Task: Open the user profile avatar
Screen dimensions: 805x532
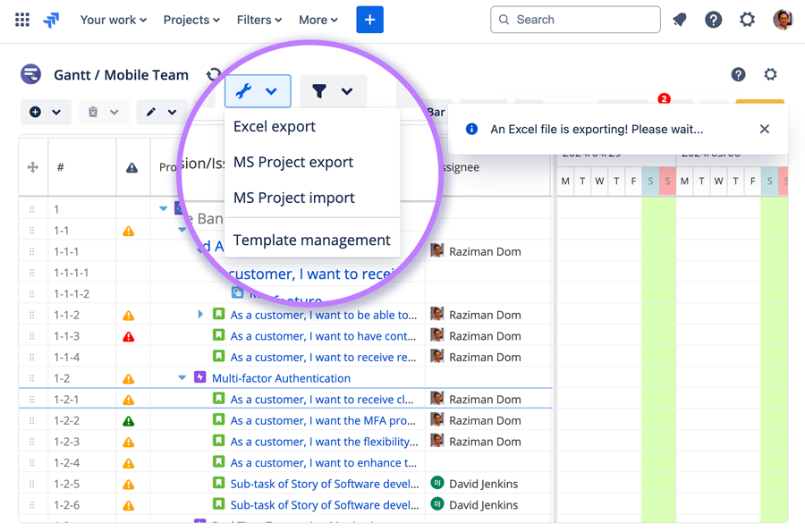Action: tap(783, 20)
